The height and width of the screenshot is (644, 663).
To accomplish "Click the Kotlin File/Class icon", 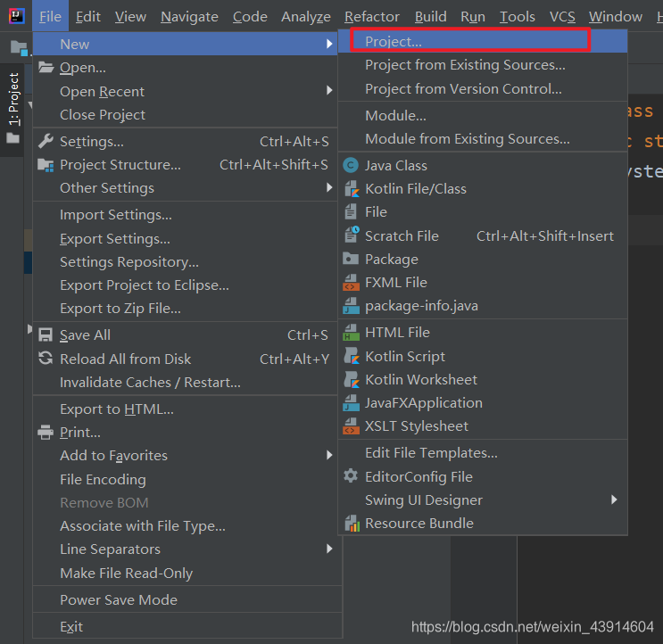I will coord(351,189).
